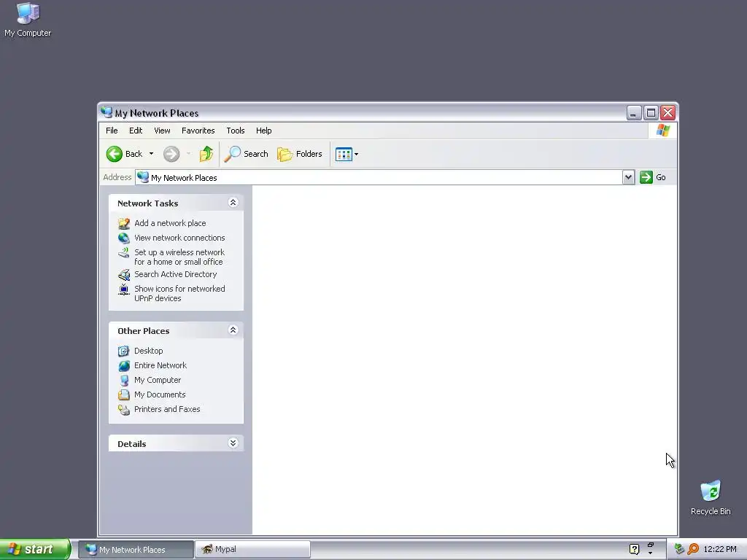
Task: Click the wireless network setup icon
Action: tap(124, 252)
